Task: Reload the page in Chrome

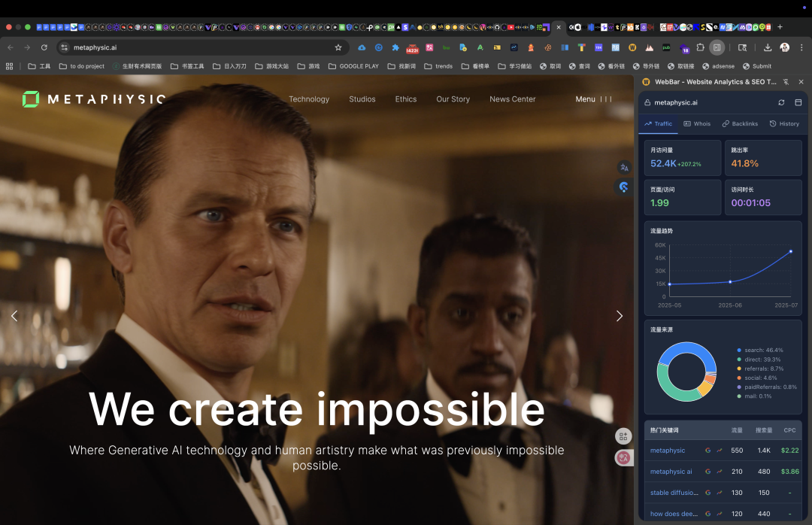Action: 44,47
